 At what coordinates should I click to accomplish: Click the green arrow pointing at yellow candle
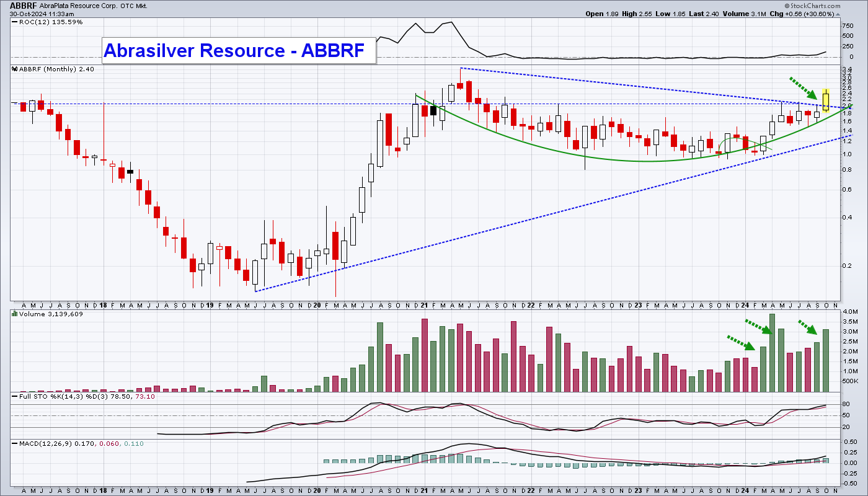(x=805, y=88)
